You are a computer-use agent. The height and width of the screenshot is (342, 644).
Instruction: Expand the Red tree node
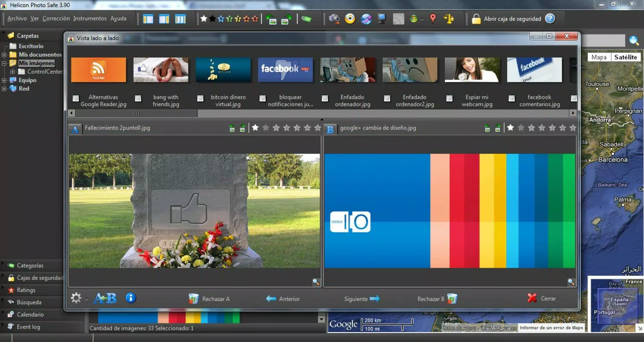[x=4, y=89]
